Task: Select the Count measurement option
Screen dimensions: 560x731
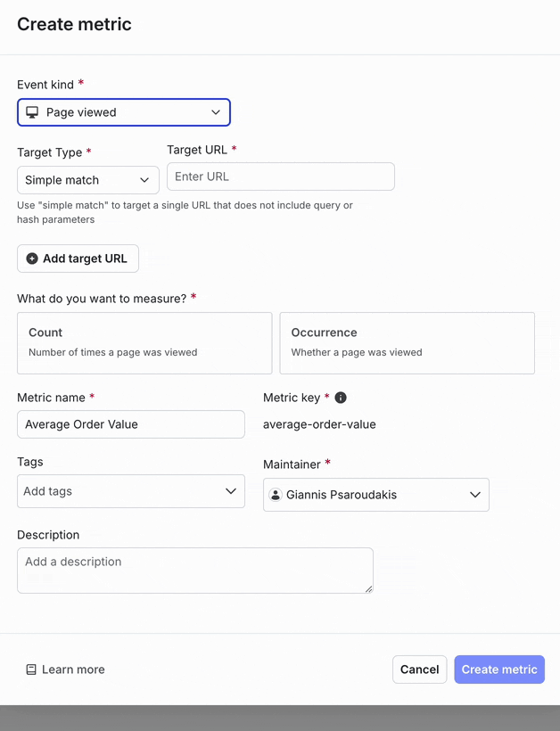Action: tap(144, 342)
